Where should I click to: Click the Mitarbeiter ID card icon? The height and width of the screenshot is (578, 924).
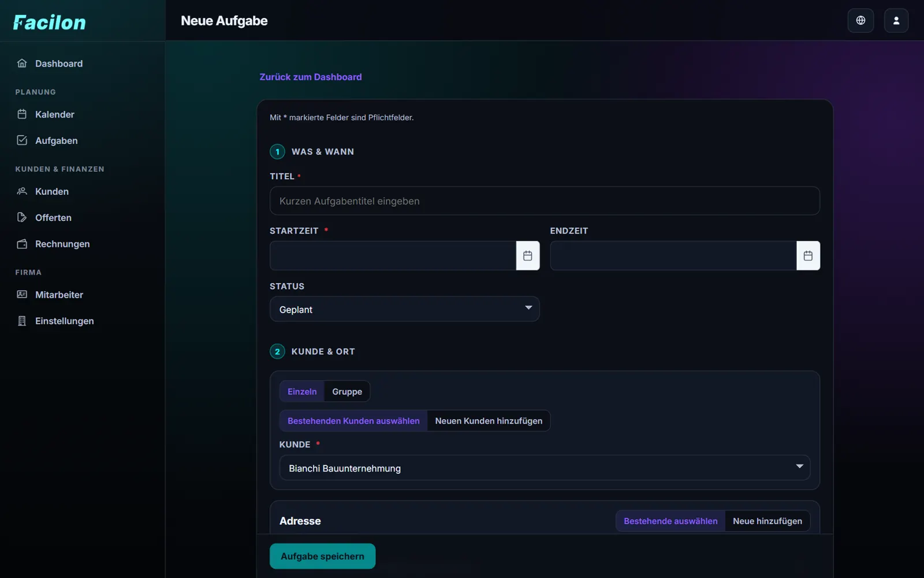pyautogui.click(x=22, y=294)
